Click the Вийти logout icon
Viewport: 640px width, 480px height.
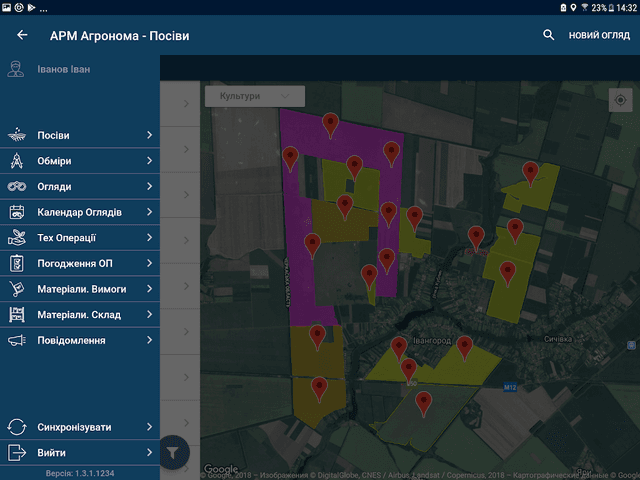pos(17,453)
